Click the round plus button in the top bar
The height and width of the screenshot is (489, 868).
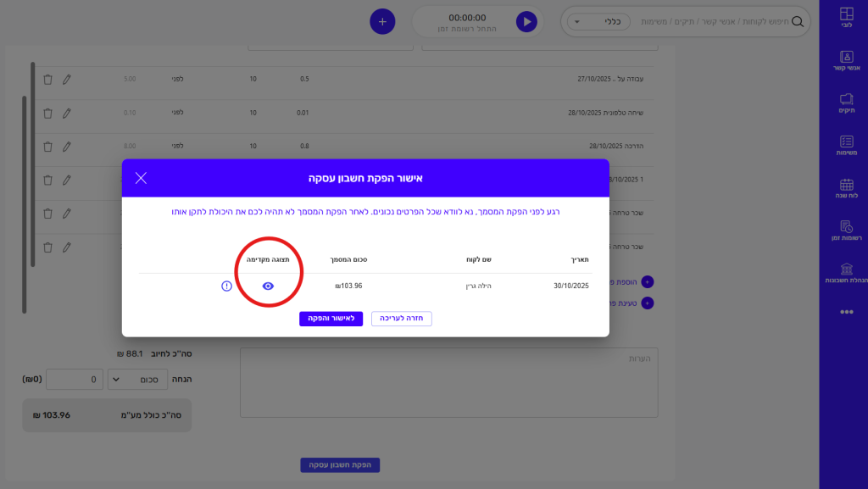coord(382,21)
